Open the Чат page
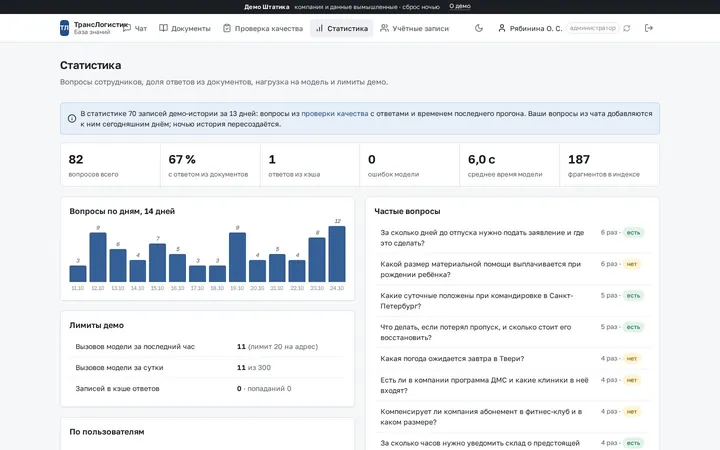 pos(135,28)
